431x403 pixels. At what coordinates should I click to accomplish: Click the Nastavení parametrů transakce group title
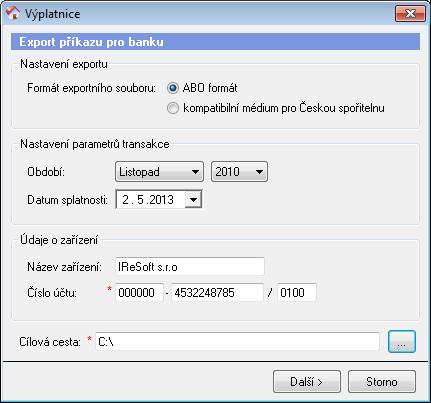[x=95, y=144]
